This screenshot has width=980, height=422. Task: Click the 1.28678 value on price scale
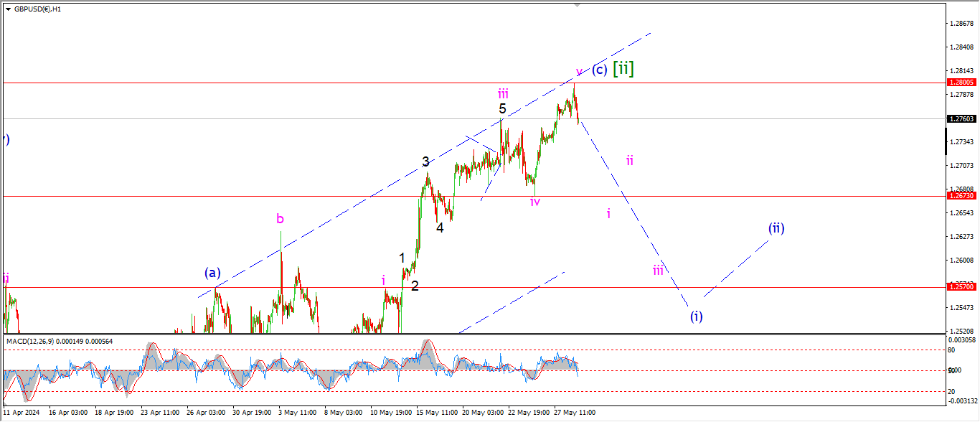point(961,24)
